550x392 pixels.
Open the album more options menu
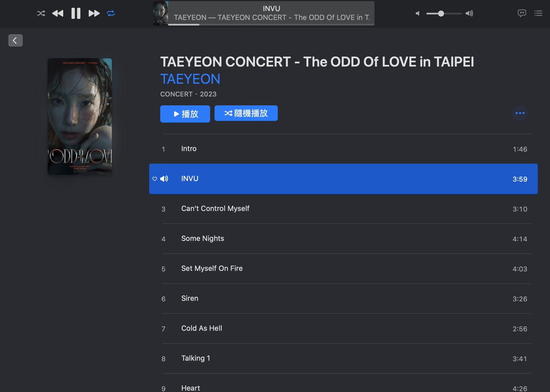[x=520, y=113]
